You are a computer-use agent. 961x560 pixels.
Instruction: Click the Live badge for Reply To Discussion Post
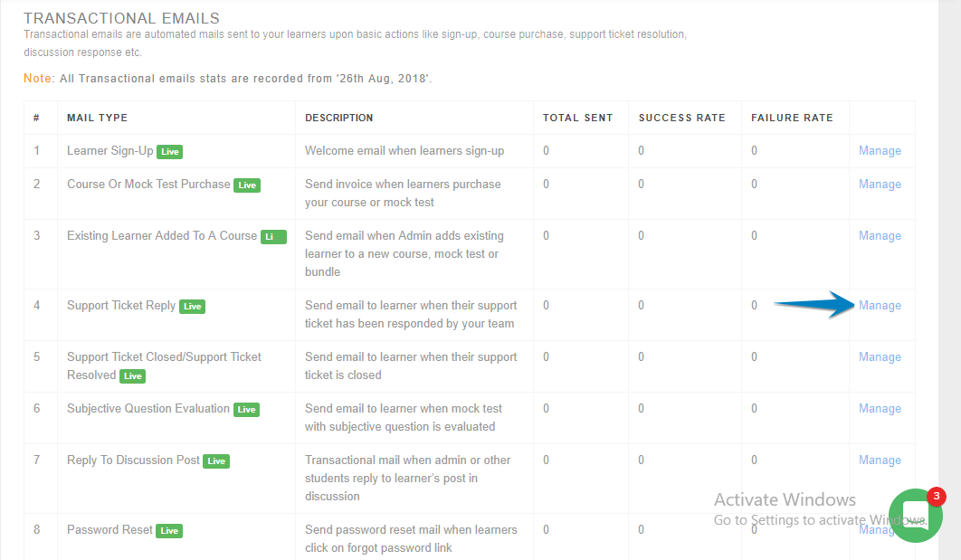pyautogui.click(x=216, y=461)
